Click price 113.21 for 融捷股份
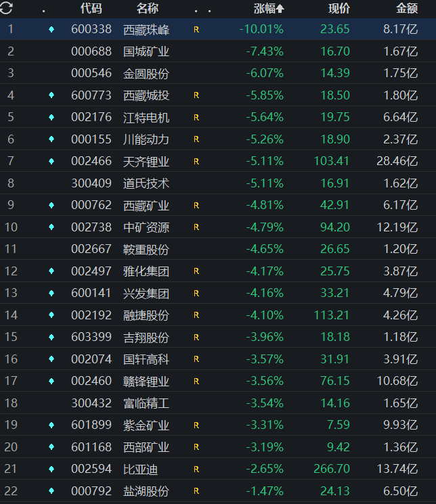 click(x=332, y=315)
